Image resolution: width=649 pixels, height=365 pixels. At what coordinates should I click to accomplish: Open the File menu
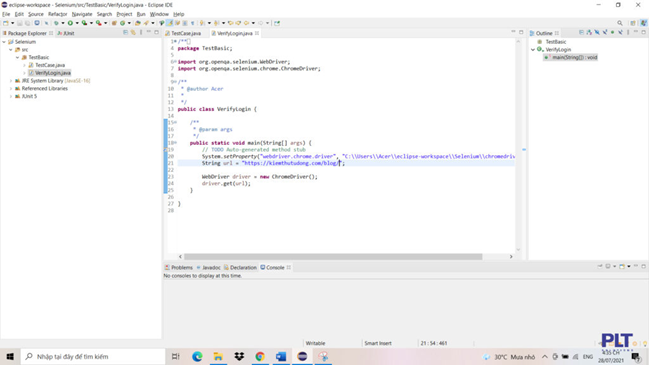coord(6,14)
